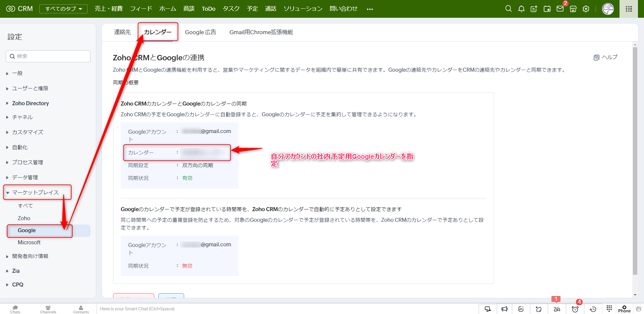This screenshot has height=314, width=644.
Task: Open the global search magnifier icon
Action: pos(508,9)
